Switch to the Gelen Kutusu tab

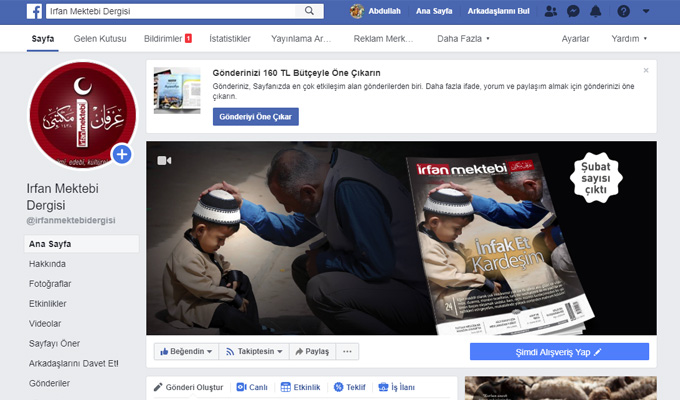pos(100,39)
